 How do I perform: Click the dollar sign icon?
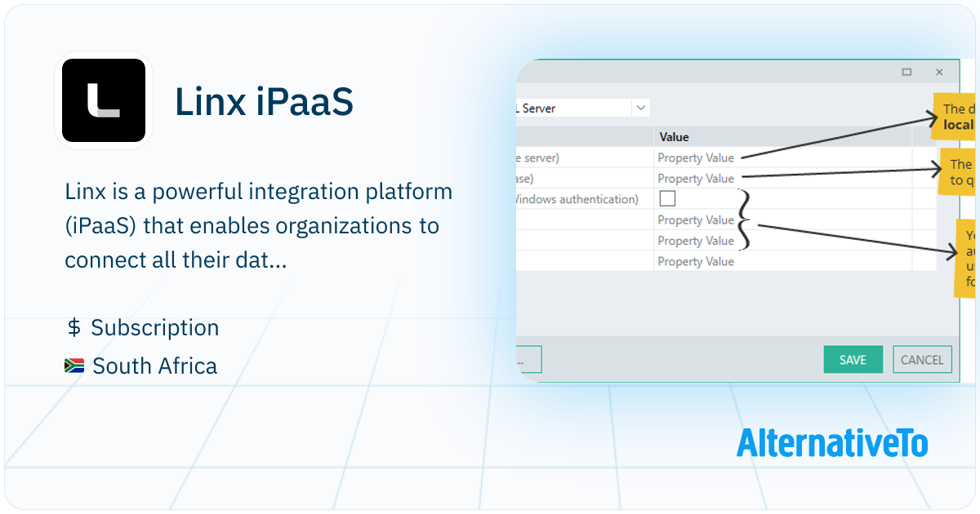[x=73, y=328]
